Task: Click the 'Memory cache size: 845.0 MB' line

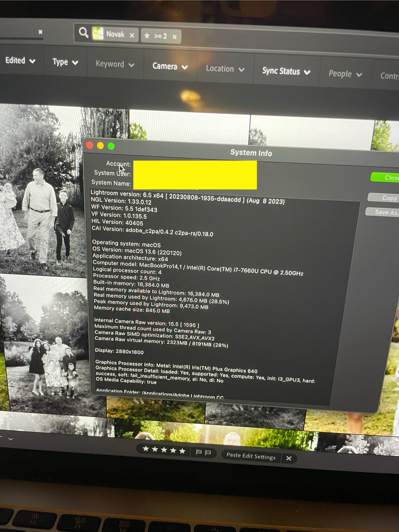Action: coord(132,309)
